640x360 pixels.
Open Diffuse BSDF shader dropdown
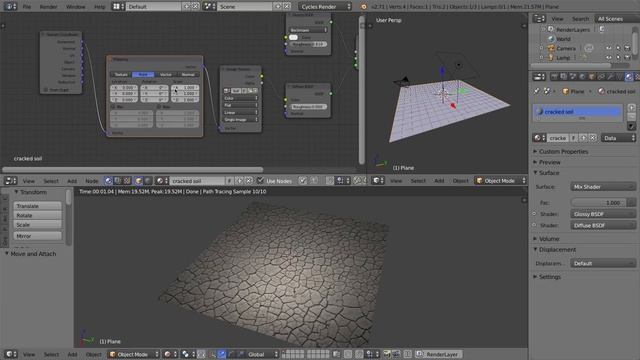coord(603,225)
